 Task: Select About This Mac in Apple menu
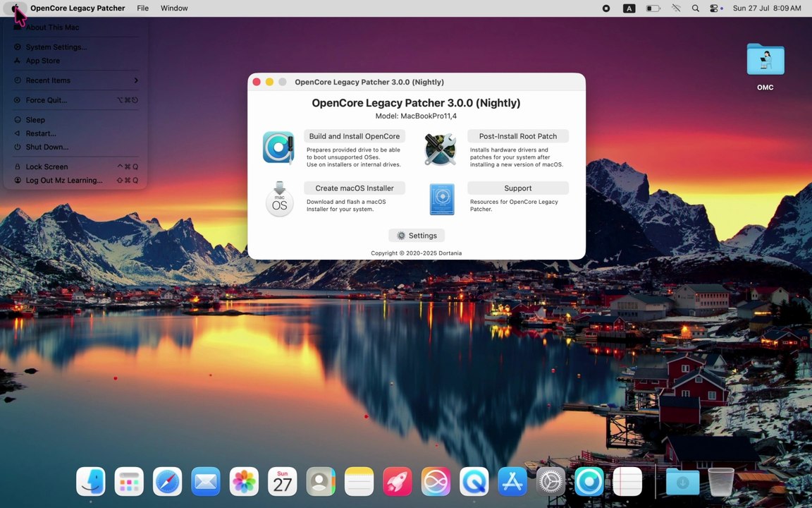point(75,27)
